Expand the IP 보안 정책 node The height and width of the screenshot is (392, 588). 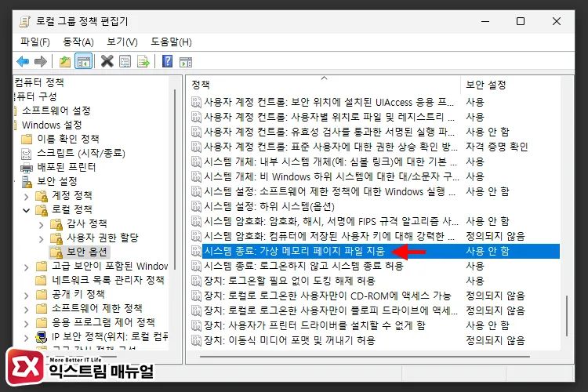point(26,338)
